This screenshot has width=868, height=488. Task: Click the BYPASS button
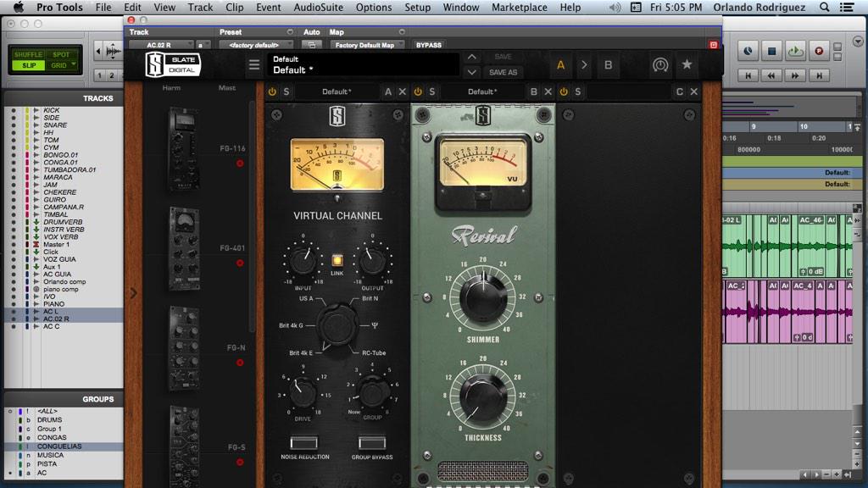click(x=428, y=45)
